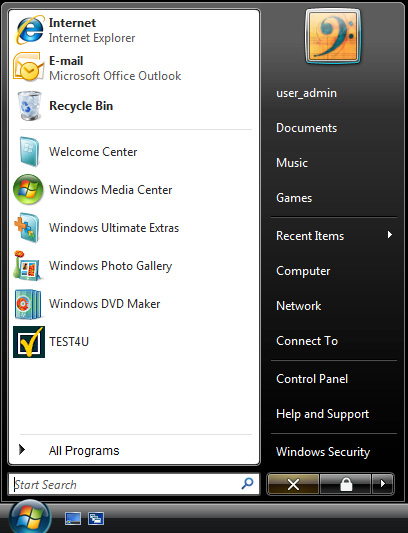408x533 pixels.
Task: Open Help and Support
Action: click(322, 414)
